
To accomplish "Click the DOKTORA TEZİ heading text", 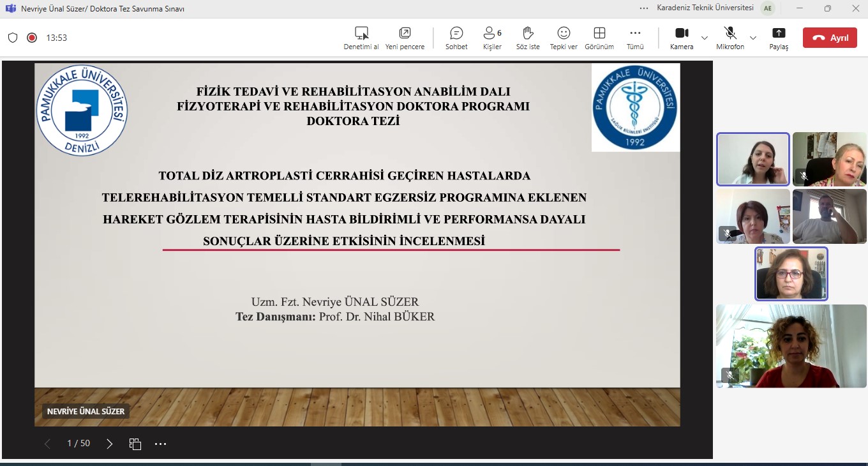I will [x=353, y=121].
